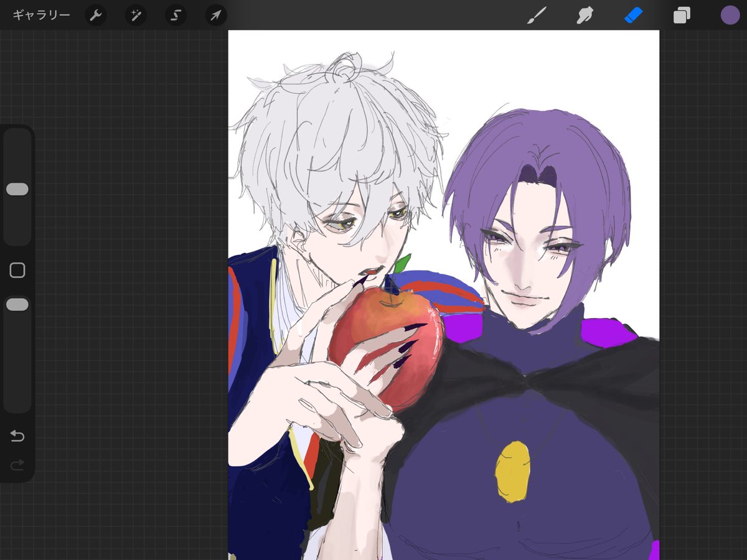Screen dimensions: 747x560
Task: Undo the last stroke
Action: 17,436
